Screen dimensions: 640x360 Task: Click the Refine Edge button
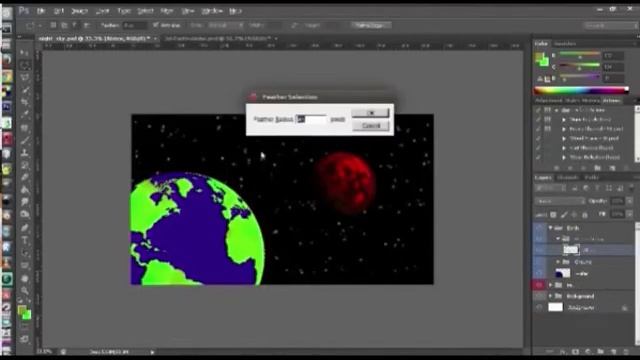370,25
